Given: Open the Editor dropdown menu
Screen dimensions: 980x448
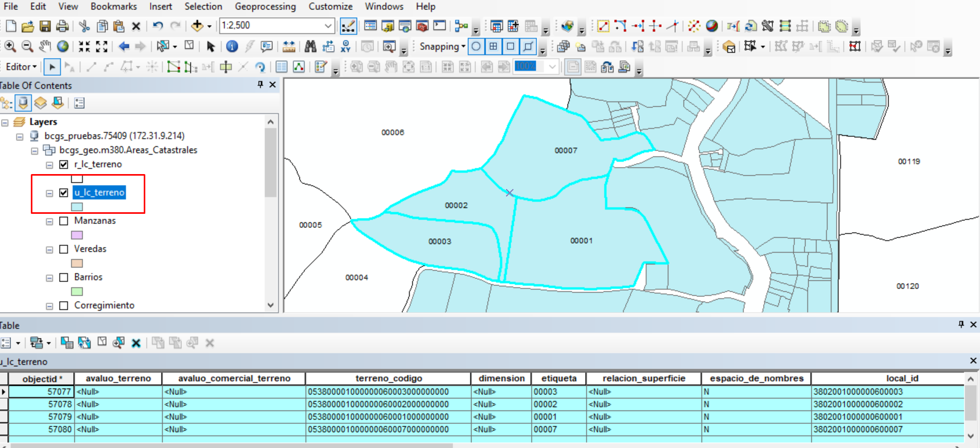Looking at the screenshot, I should (21, 67).
